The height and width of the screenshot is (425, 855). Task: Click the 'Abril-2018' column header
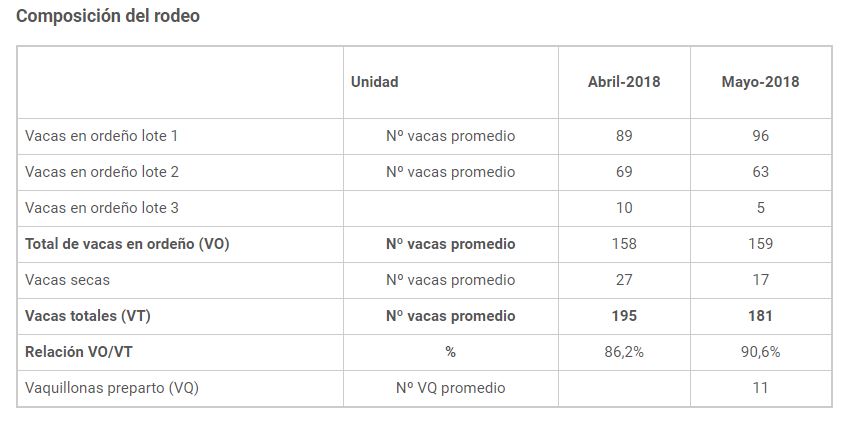[624, 82]
